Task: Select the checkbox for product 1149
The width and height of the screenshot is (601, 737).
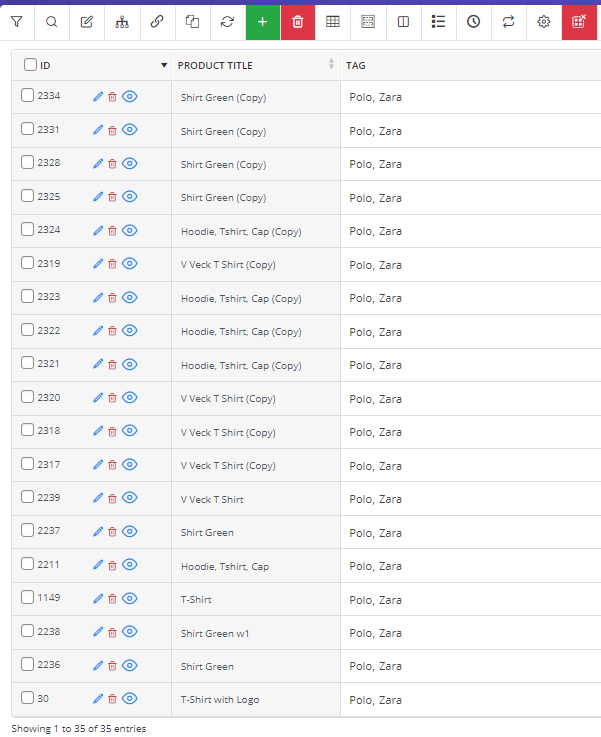Action: point(28,597)
